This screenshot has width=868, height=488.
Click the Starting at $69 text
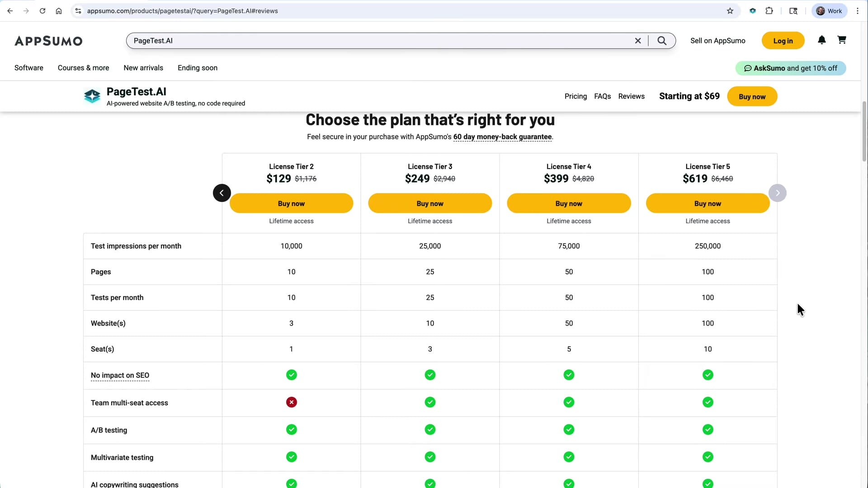[x=689, y=96]
